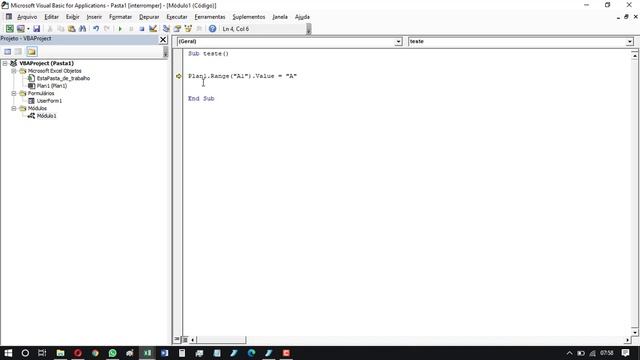Open the Editar menu
Image resolution: width=640 pixels, height=360 pixels.
51,17
